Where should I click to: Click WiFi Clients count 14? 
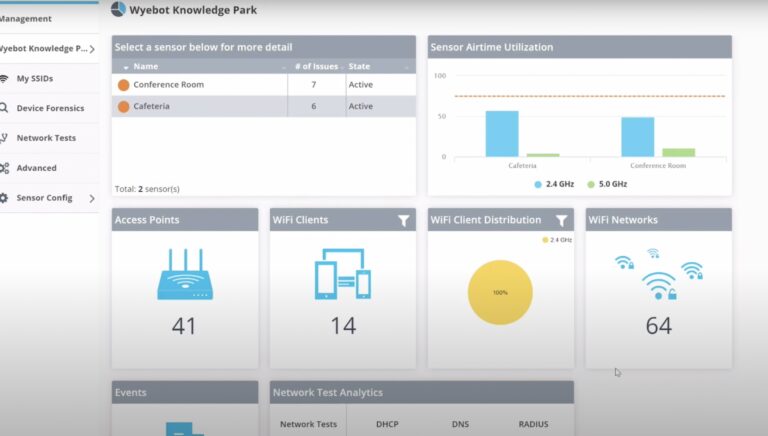(343, 326)
